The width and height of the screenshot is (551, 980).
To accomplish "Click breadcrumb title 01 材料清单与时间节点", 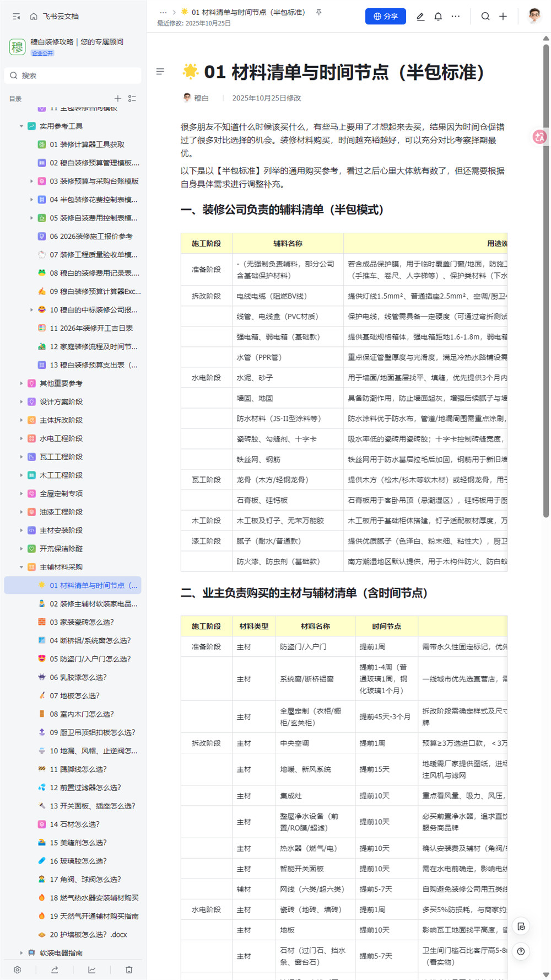I will tap(248, 12).
